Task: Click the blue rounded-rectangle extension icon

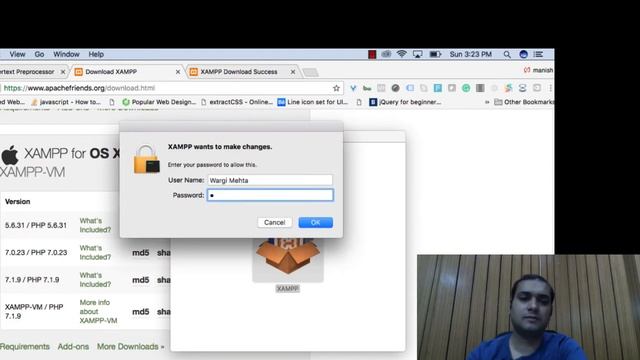Action: click(x=409, y=88)
